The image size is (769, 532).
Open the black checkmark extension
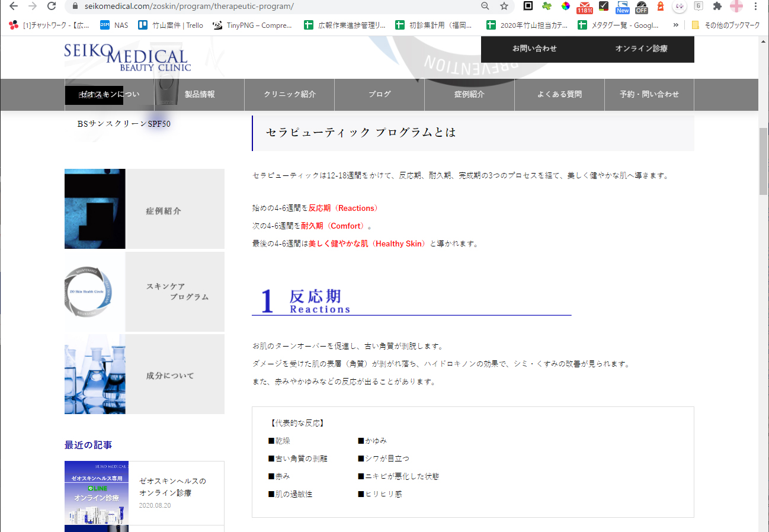604,6
